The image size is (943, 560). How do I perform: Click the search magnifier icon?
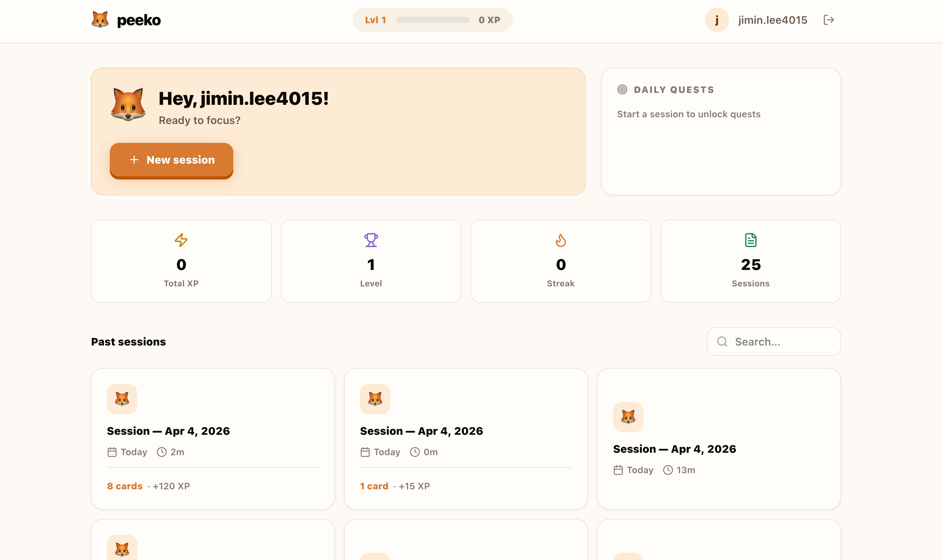[722, 342]
